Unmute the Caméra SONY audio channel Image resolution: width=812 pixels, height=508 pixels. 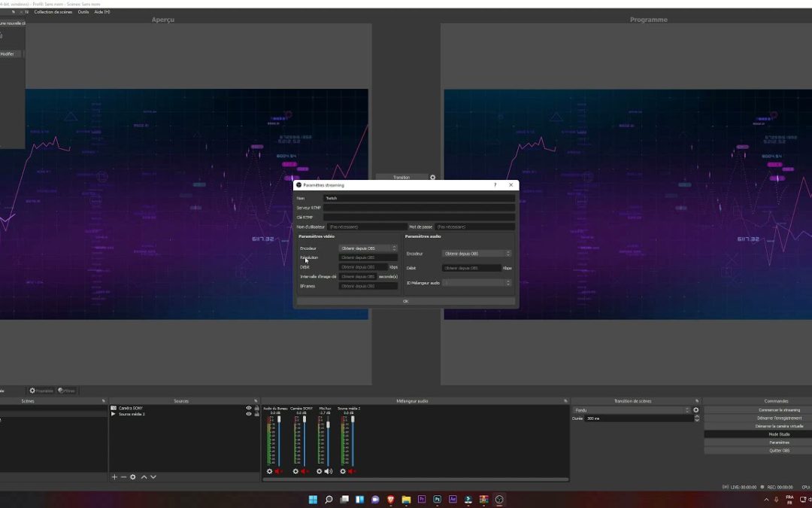304,471
